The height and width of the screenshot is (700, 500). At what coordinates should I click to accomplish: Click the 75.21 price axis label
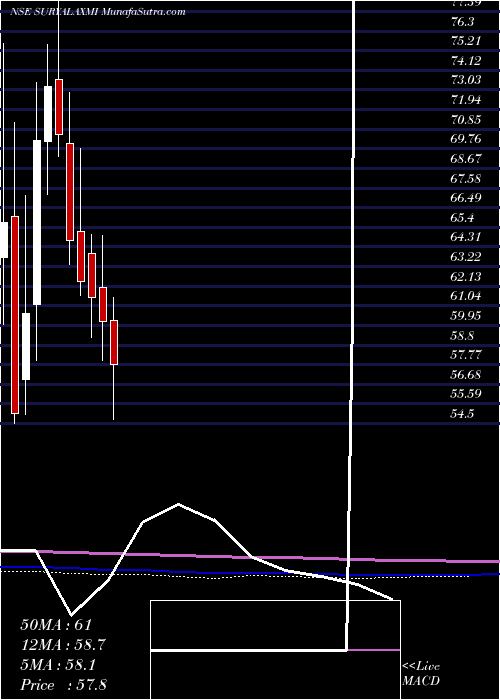click(465, 41)
